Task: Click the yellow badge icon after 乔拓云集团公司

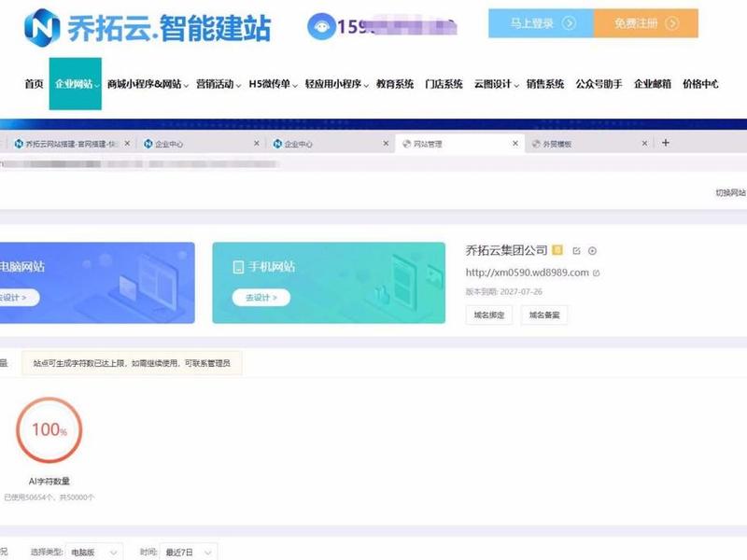Action: point(557,250)
